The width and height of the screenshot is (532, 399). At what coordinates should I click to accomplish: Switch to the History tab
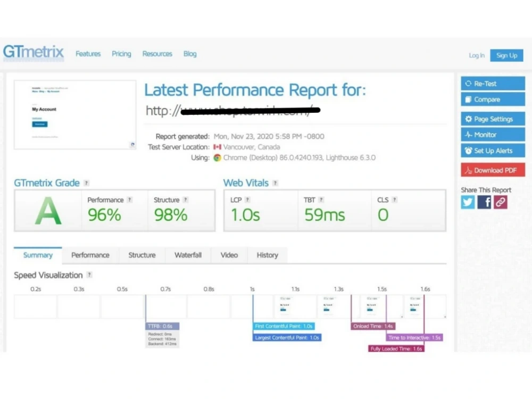tap(268, 255)
